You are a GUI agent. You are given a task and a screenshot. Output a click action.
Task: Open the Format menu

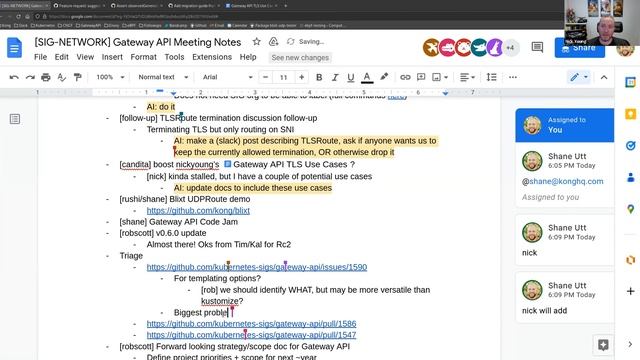tap(143, 57)
